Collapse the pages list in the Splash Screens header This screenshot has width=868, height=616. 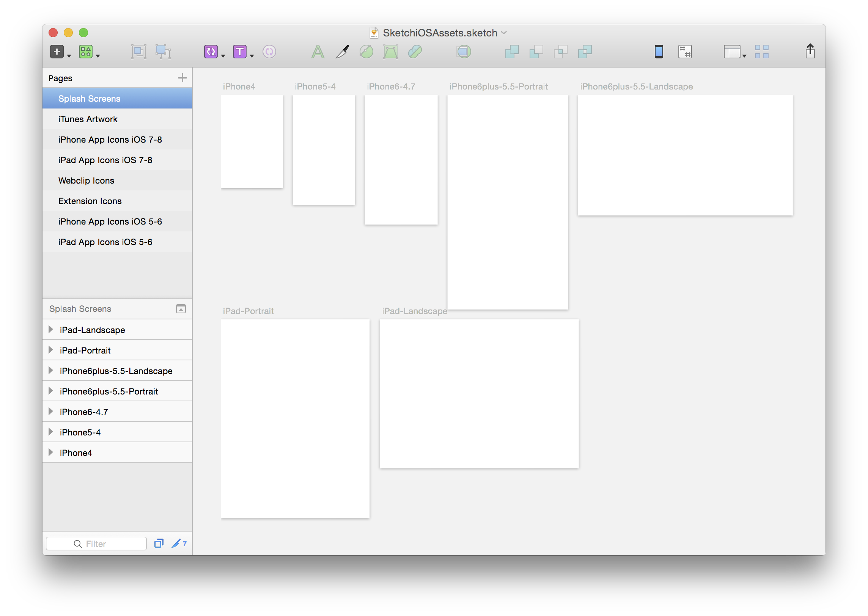click(181, 309)
